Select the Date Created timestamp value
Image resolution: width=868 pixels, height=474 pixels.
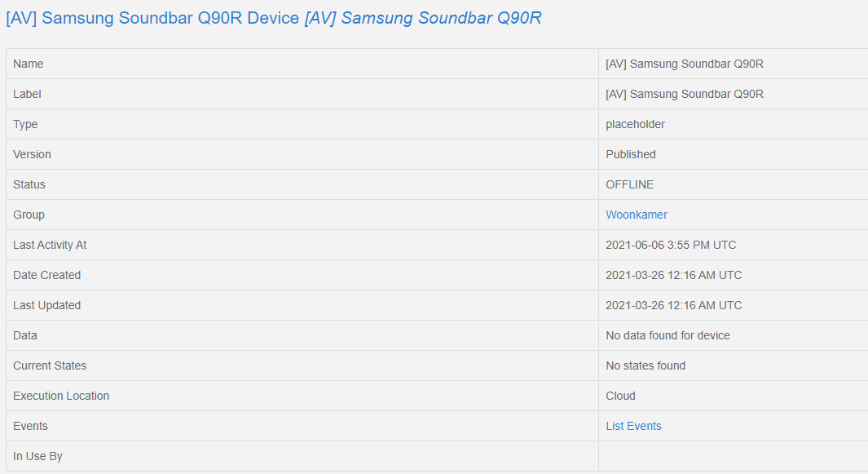pos(674,275)
